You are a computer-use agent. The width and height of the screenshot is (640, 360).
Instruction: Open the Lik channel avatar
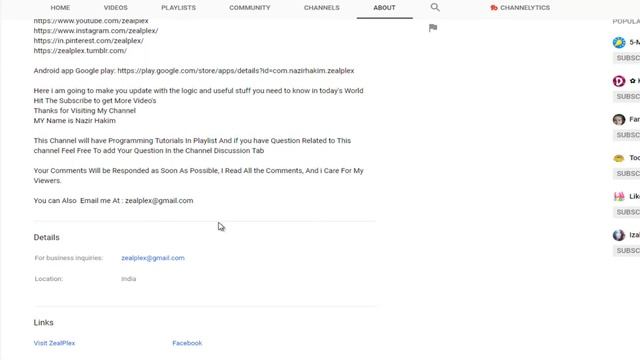pos(619,196)
